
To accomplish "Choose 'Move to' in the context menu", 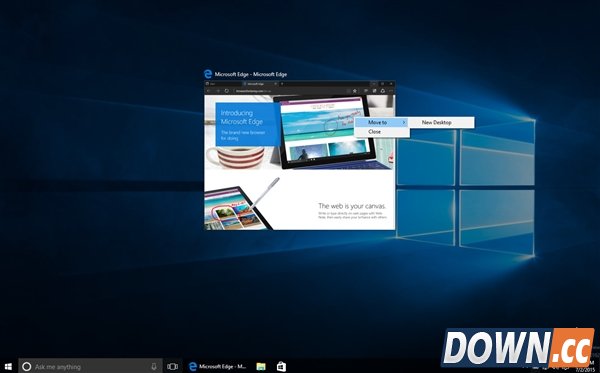I will pyautogui.click(x=382, y=122).
